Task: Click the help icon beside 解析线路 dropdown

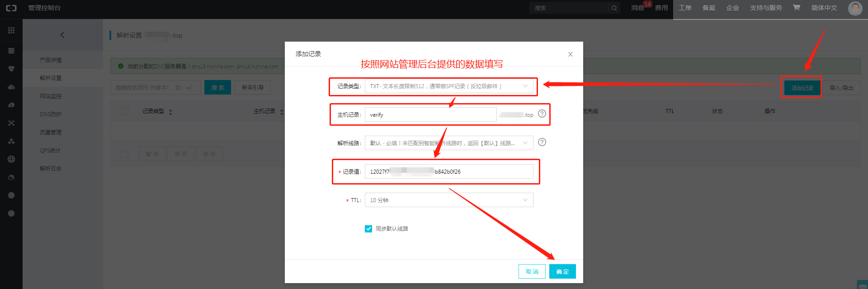Action: 542,142
